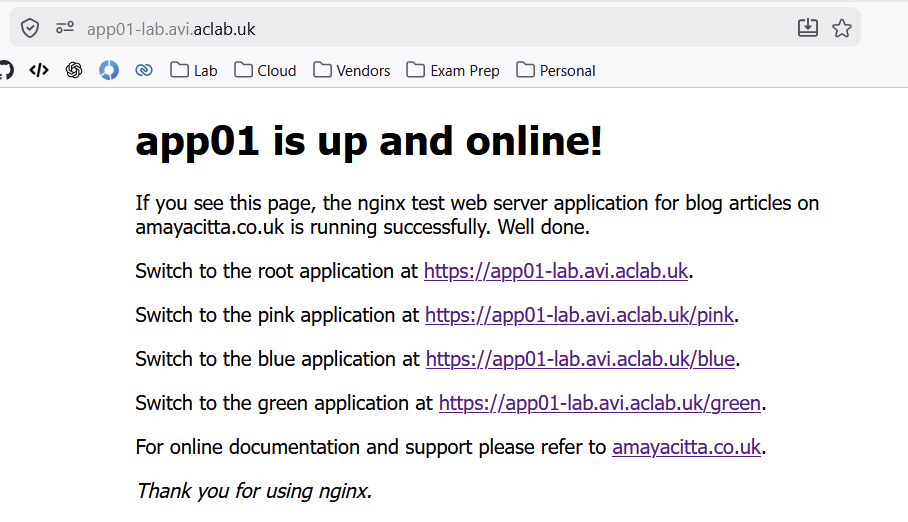908x522 pixels.
Task: Open the amayacitta.co.uk documentation link
Action: (x=686, y=447)
